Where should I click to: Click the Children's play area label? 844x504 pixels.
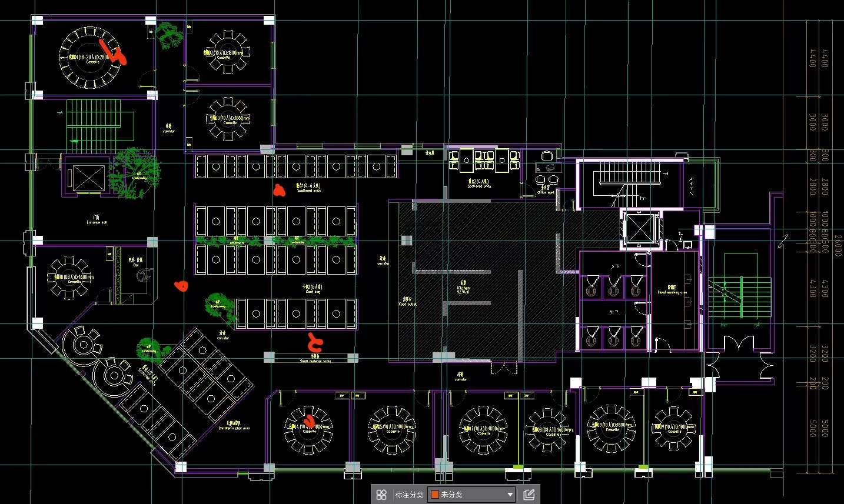point(234,426)
